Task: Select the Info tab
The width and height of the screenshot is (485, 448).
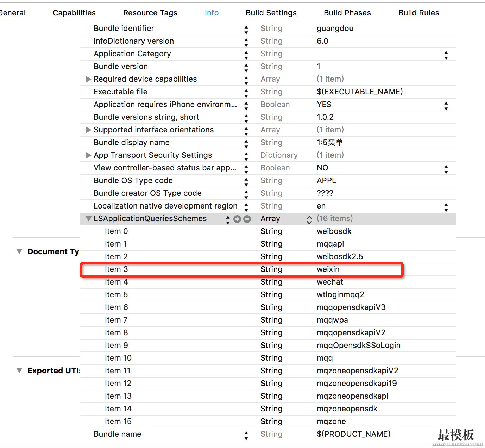Action: tap(212, 13)
